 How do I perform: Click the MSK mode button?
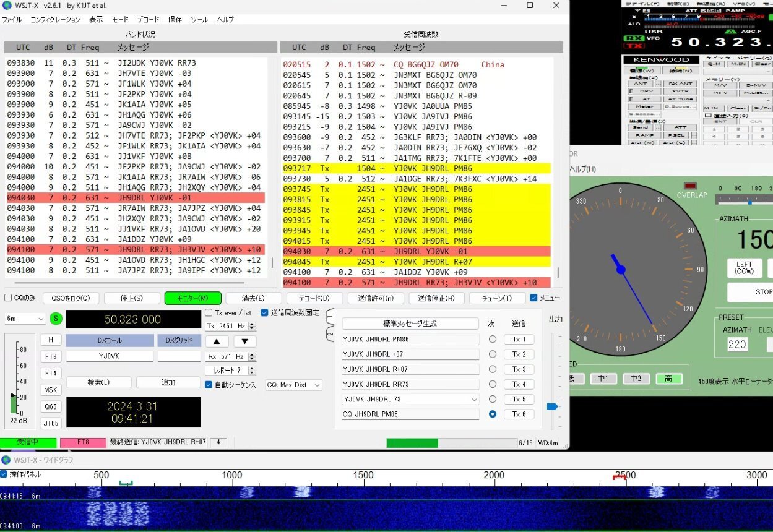point(51,390)
